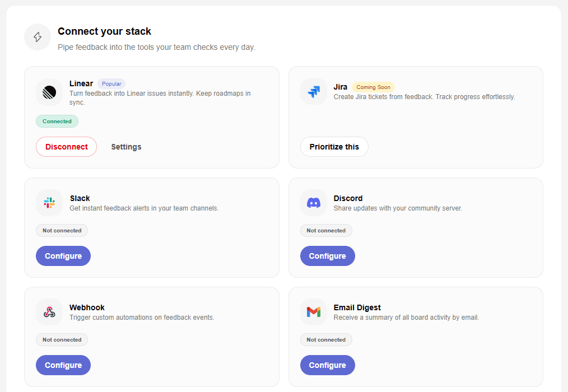Click Prioritize this for Jira

pos(334,146)
